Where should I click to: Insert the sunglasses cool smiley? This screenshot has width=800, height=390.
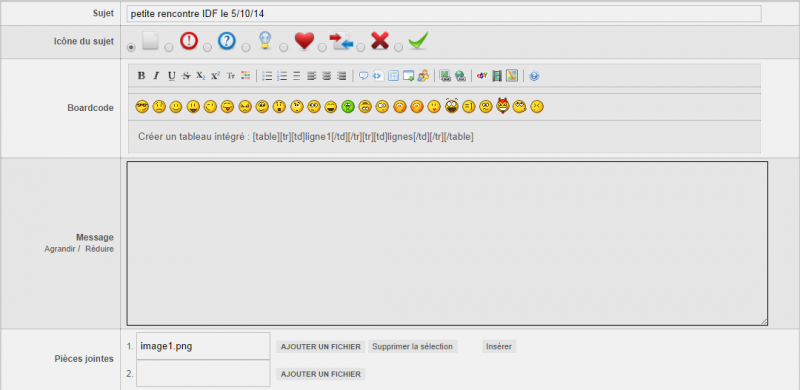pyautogui.click(x=142, y=107)
